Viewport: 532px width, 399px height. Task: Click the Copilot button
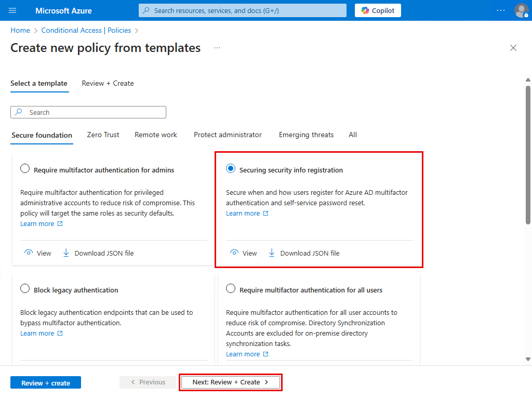tap(378, 10)
